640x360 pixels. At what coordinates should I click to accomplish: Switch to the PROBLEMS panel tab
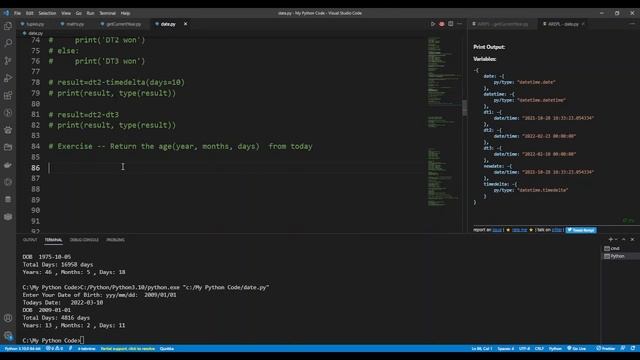pyautogui.click(x=116, y=240)
